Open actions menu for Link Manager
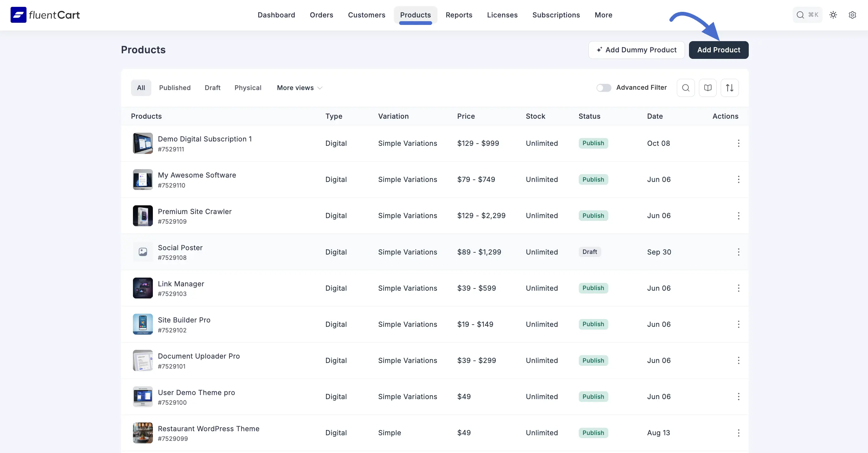Screen dimensions: 868x453 (738, 288)
